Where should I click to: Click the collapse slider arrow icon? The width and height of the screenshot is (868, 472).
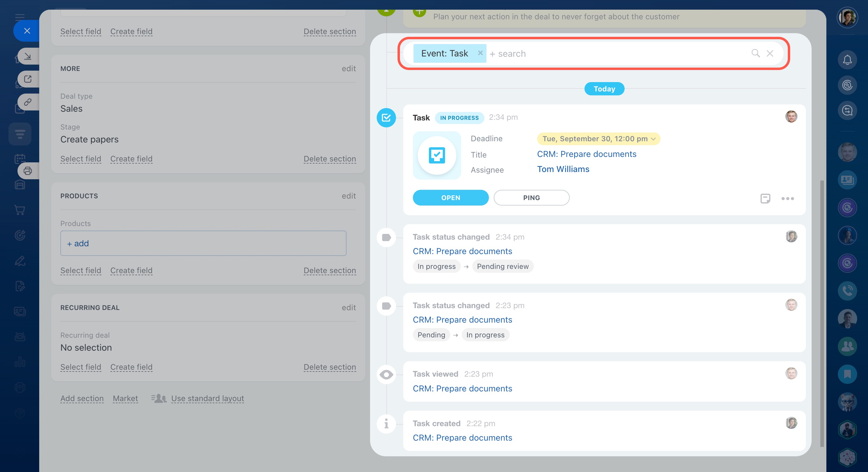pos(28,56)
